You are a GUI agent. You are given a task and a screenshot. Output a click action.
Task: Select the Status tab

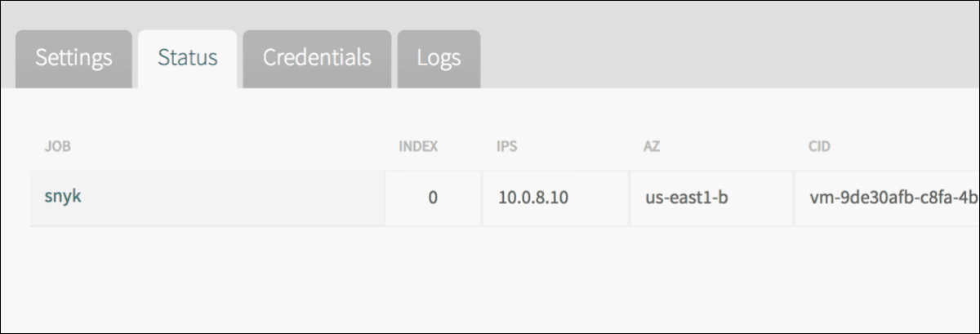pyautogui.click(x=187, y=59)
